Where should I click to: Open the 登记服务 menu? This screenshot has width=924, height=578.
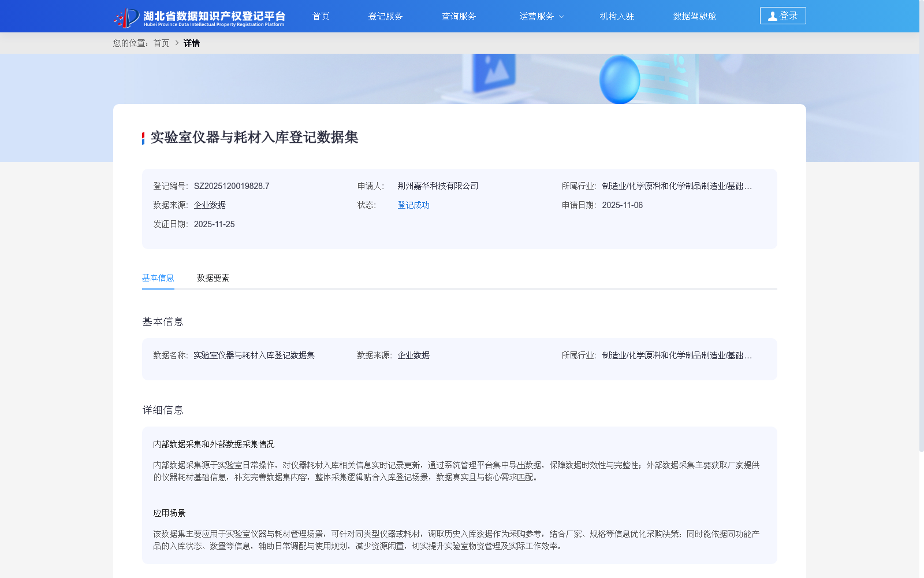[x=385, y=16]
